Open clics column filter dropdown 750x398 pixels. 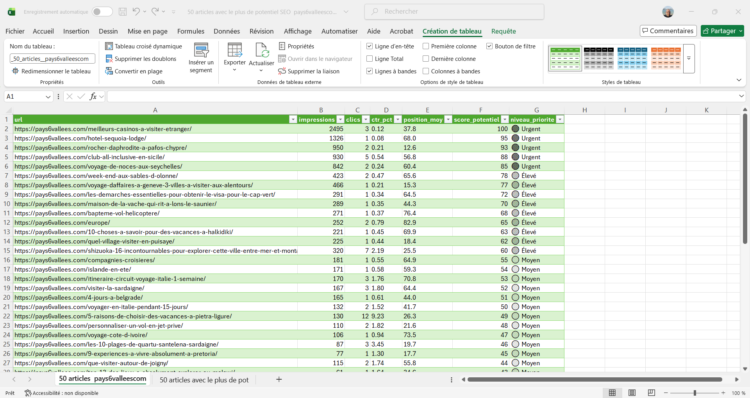(365, 120)
